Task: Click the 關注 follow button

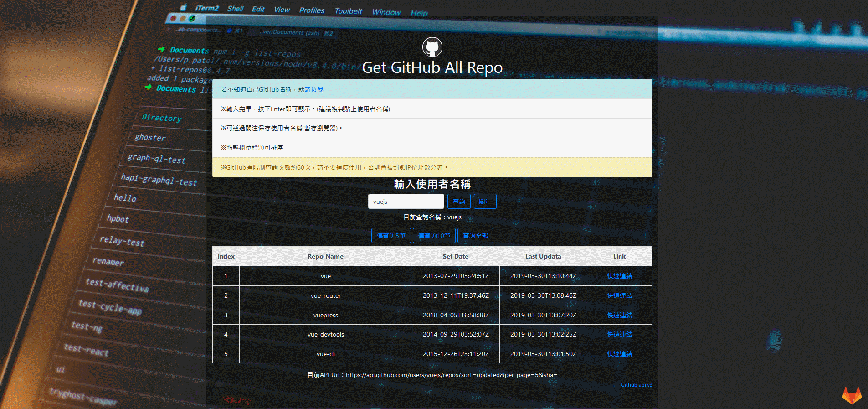Action: 485,202
